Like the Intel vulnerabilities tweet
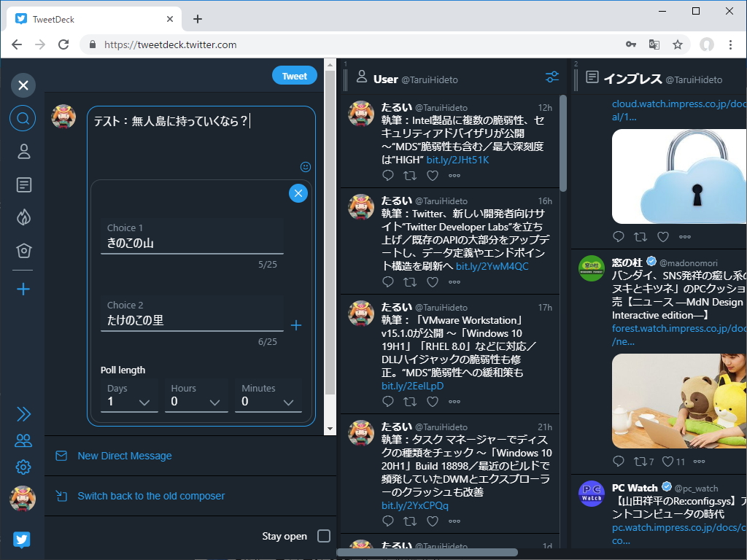 tap(432, 176)
